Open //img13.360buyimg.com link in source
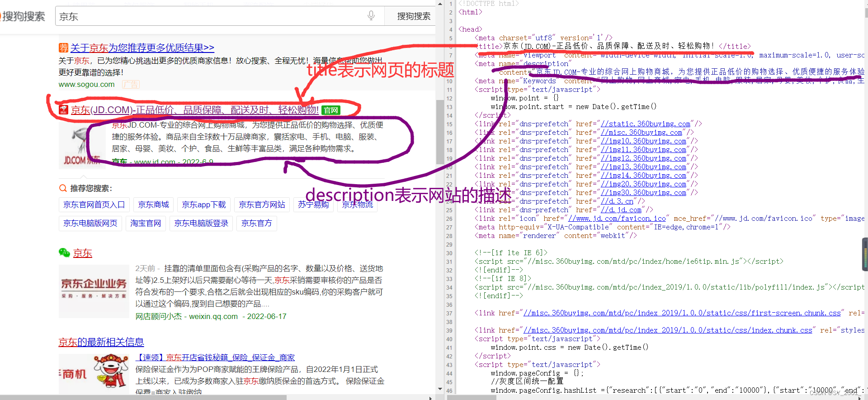 coord(644,167)
